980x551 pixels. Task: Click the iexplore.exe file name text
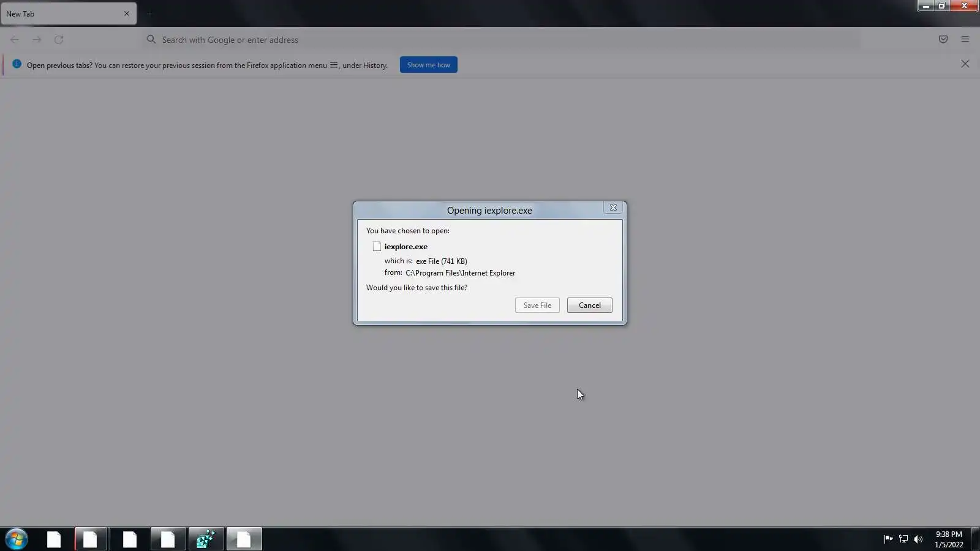point(406,247)
